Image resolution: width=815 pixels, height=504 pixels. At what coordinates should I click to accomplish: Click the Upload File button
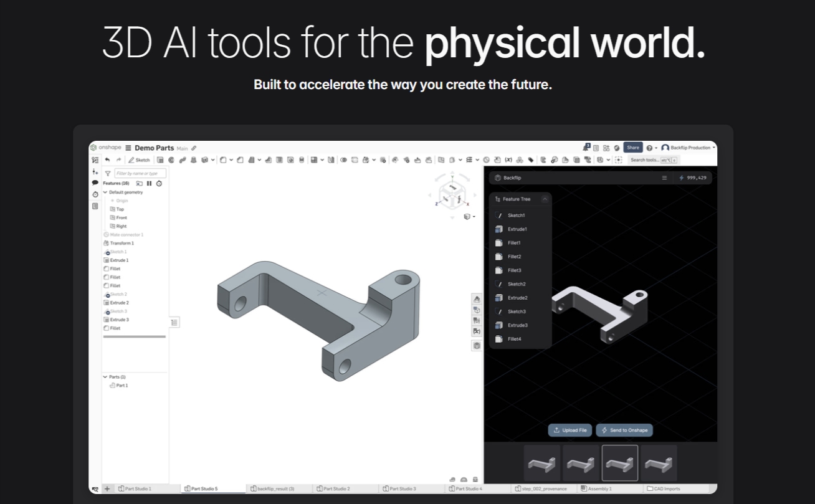click(x=570, y=430)
